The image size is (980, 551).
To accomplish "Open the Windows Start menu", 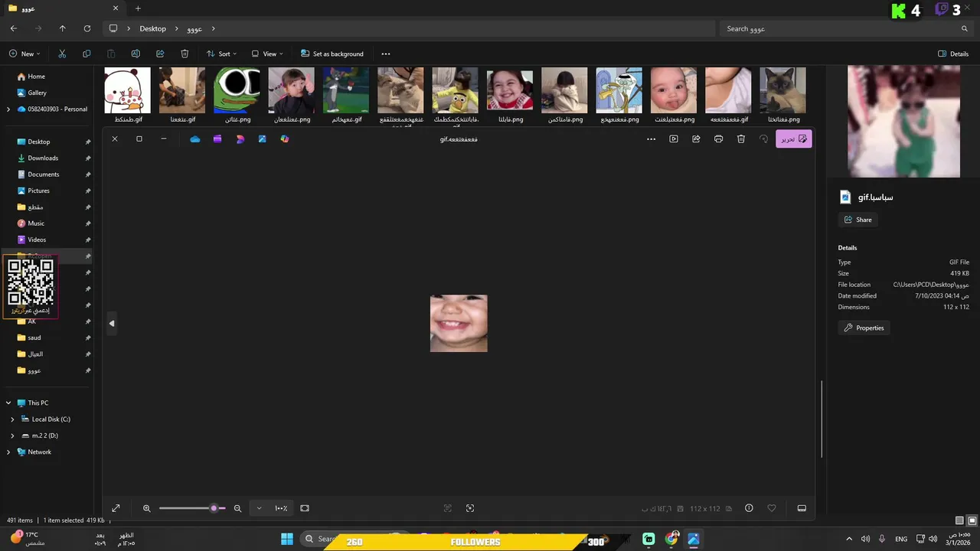I will pyautogui.click(x=287, y=540).
